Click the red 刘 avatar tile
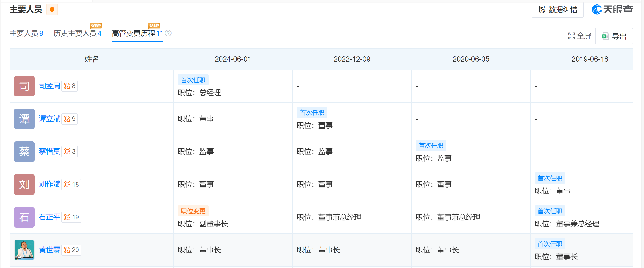Screen dimensions: 644x268 tap(24, 185)
